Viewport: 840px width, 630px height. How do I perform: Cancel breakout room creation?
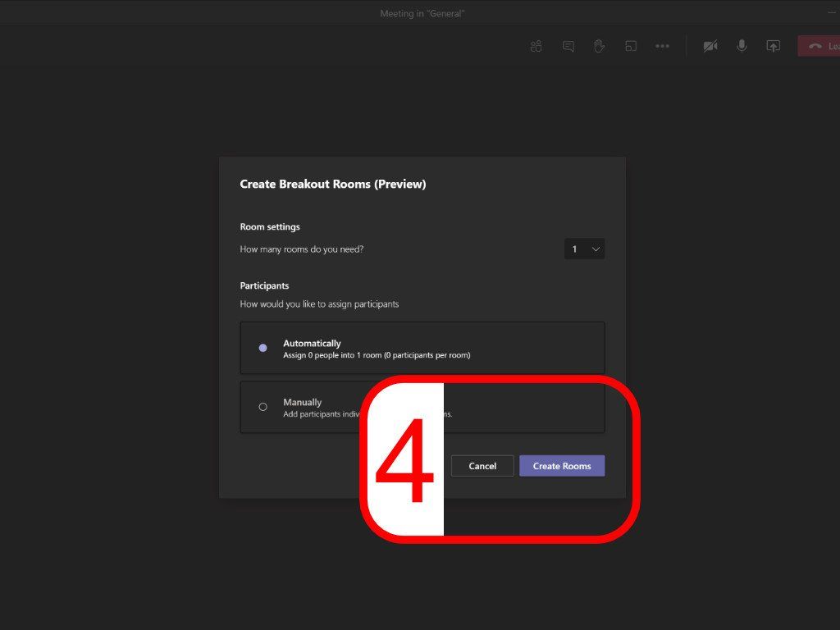point(482,465)
